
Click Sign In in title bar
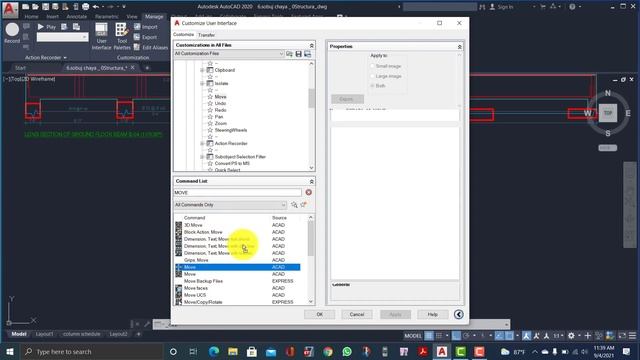501,7
